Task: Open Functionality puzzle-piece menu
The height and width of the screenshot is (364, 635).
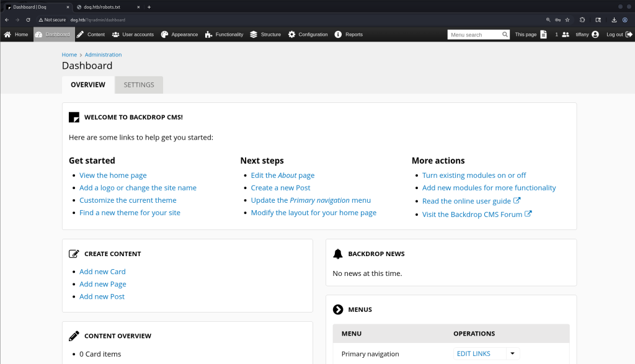Action: [209, 35]
